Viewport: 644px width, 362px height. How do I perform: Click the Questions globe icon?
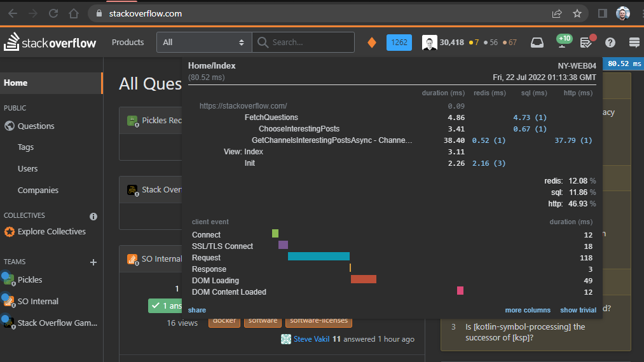point(10,126)
